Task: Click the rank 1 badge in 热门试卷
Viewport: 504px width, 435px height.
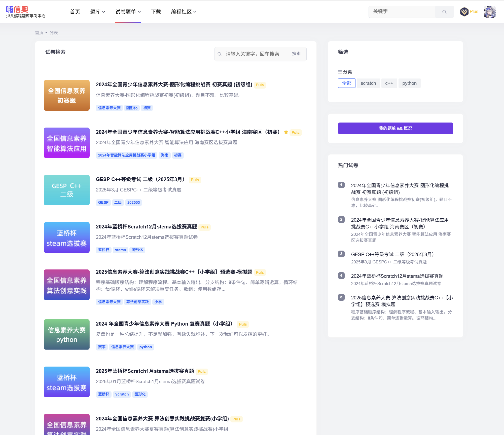Action: click(341, 185)
